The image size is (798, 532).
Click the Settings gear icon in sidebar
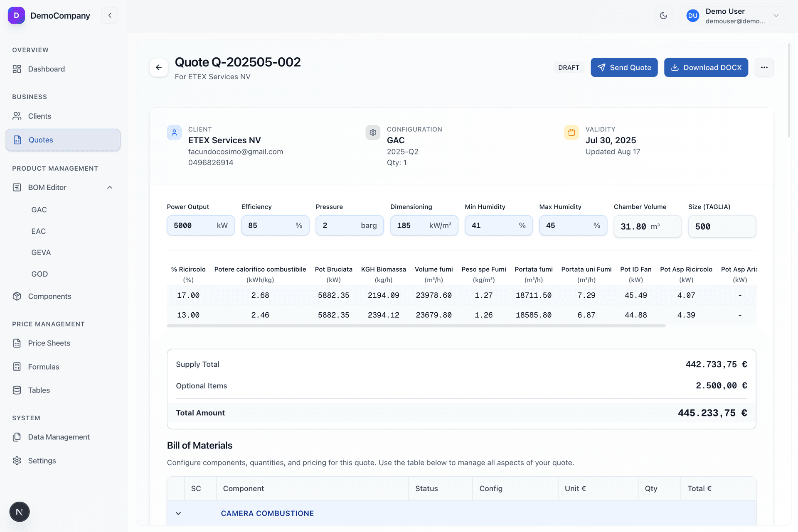pos(17,461)
